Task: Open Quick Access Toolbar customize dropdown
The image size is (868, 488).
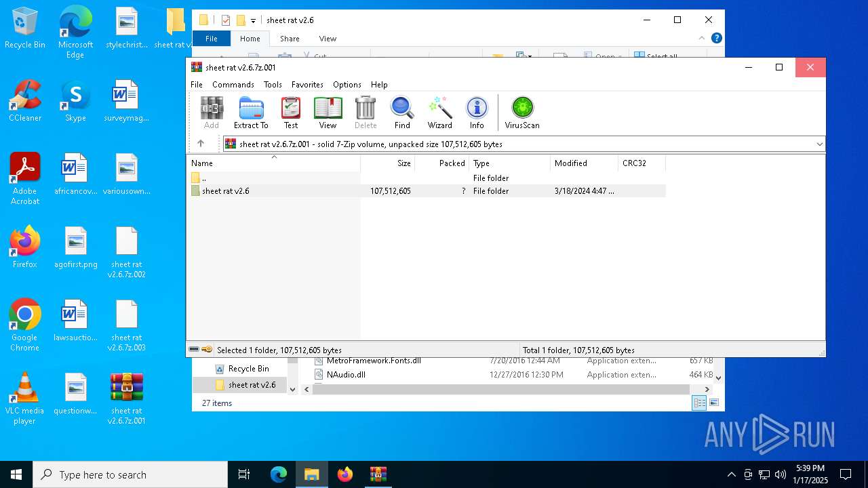Action: tap(253, 21)
